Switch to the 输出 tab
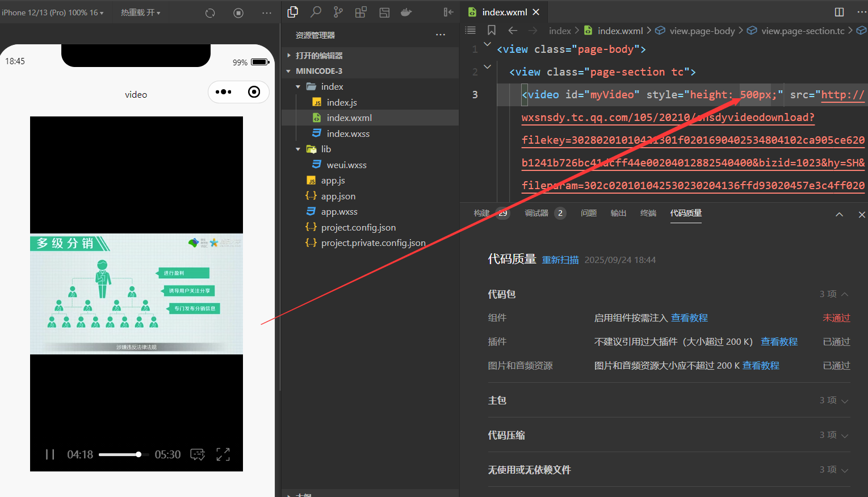Screen dimensions: 868x497 point(618,213)
